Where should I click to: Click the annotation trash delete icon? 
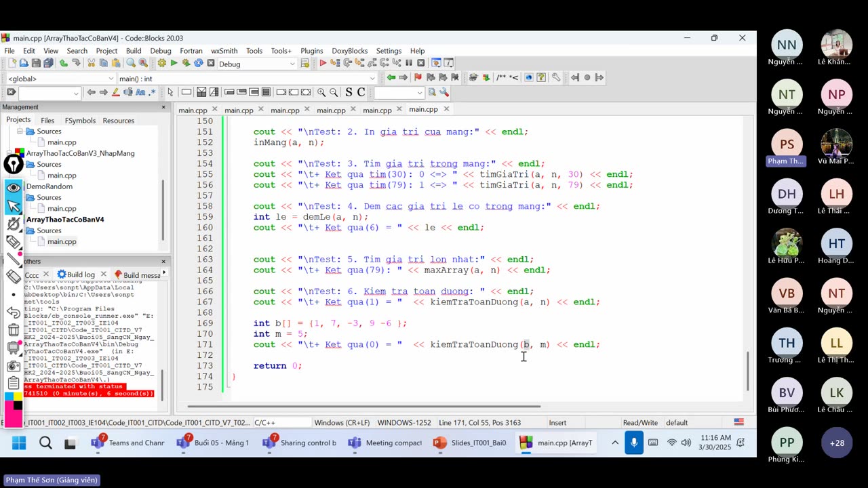(14, 330)
